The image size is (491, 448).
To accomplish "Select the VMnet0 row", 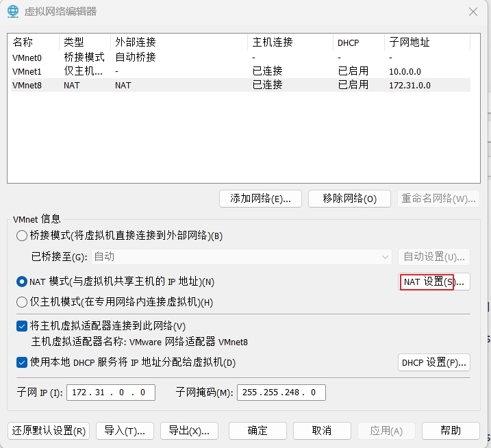I will [240, 58].
